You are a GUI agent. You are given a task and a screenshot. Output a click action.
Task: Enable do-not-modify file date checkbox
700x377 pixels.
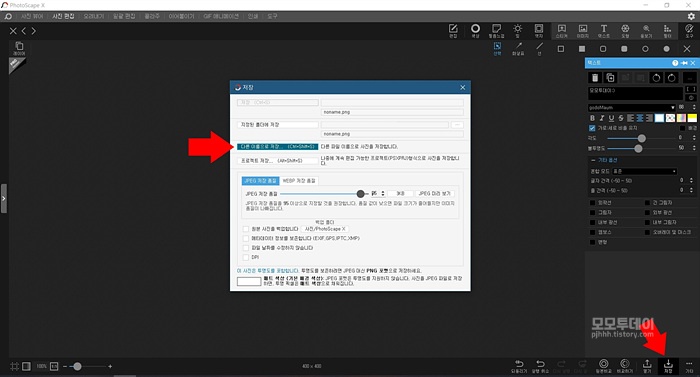click(246, 247)
